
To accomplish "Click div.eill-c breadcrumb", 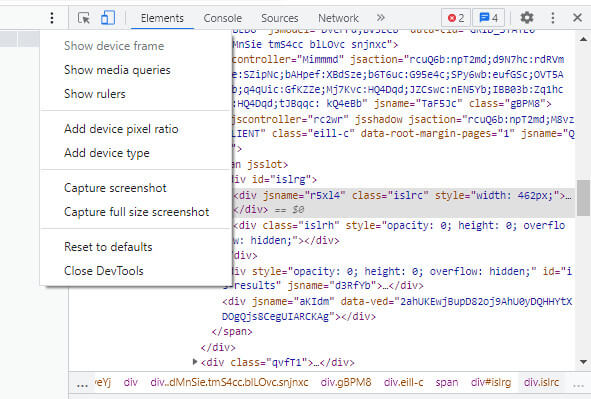I will [x=403, y=382].
